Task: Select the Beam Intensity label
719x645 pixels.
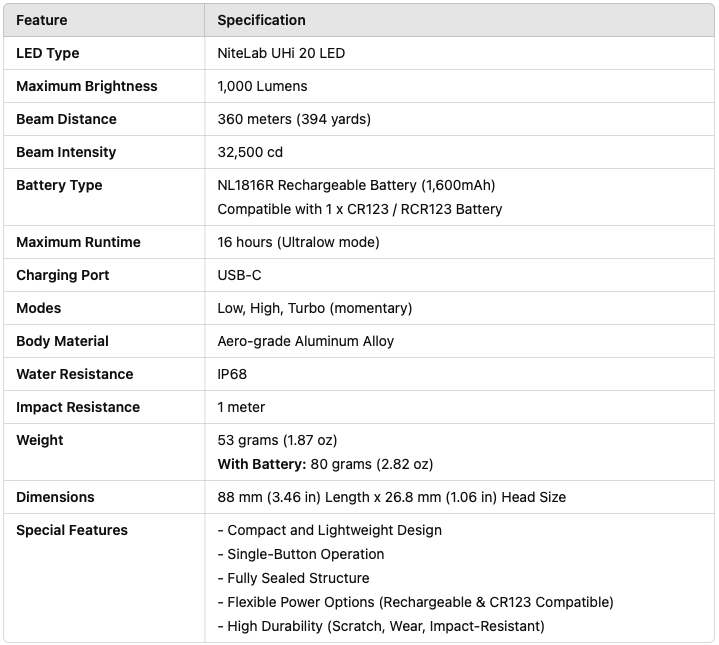Action: (x=66, y=152)
